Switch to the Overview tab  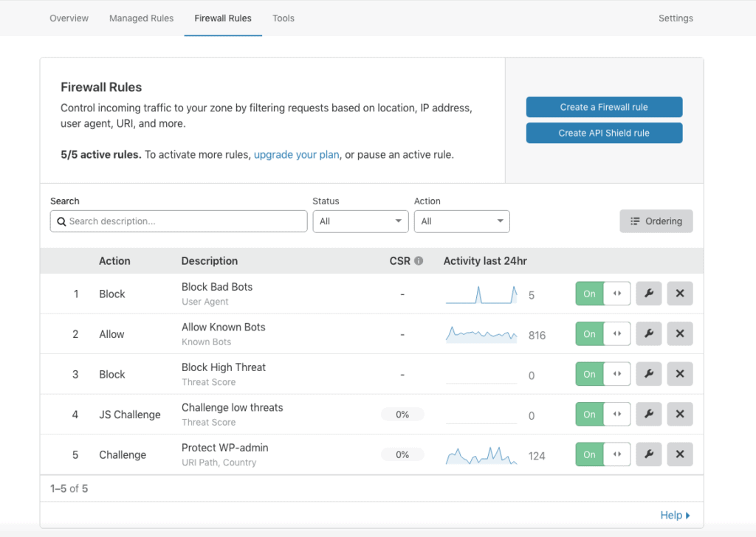pos(69,18)
